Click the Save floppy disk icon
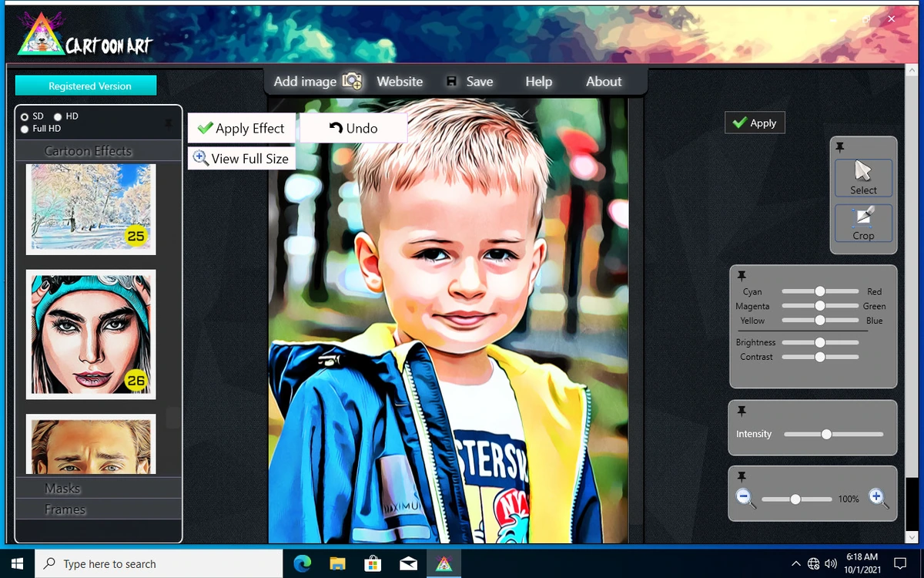This screenshot has width=924, height=578. pos(452,82)
